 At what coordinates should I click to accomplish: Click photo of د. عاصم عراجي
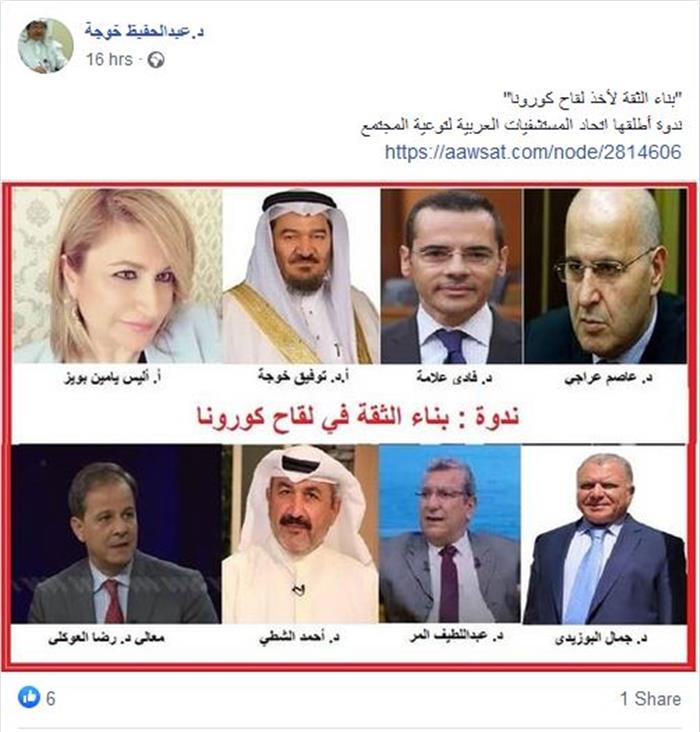click(x=605, y=275)
